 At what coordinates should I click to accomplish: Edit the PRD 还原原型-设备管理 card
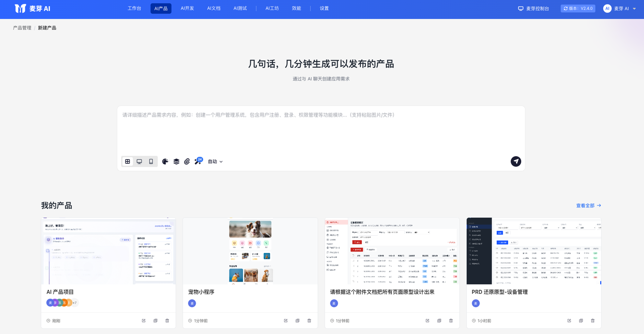(x=570, y=320)
